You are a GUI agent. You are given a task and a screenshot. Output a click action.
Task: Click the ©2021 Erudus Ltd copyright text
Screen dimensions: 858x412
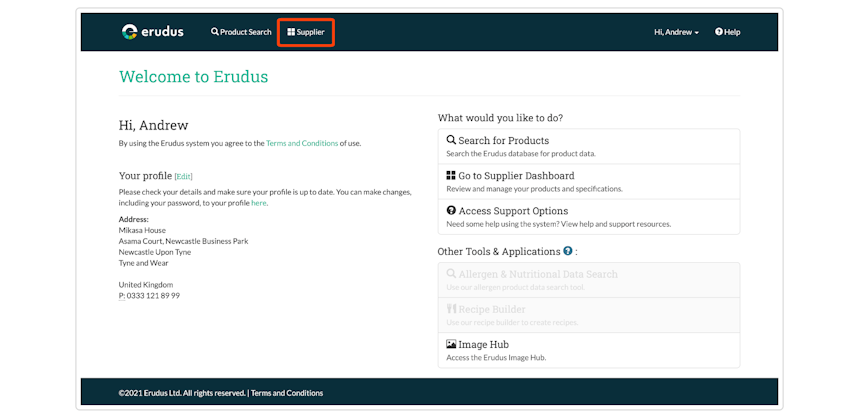[x=182, y=393]
